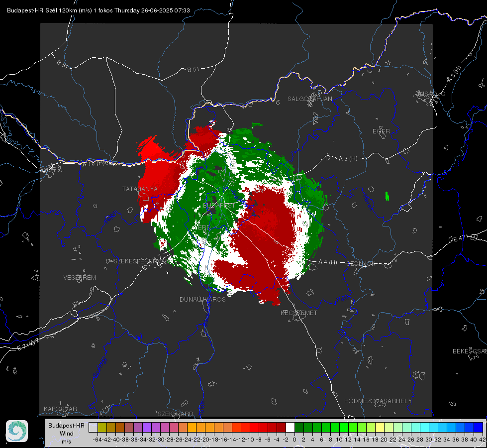Click the BUDAPEST city label

(x=219, y=206)
